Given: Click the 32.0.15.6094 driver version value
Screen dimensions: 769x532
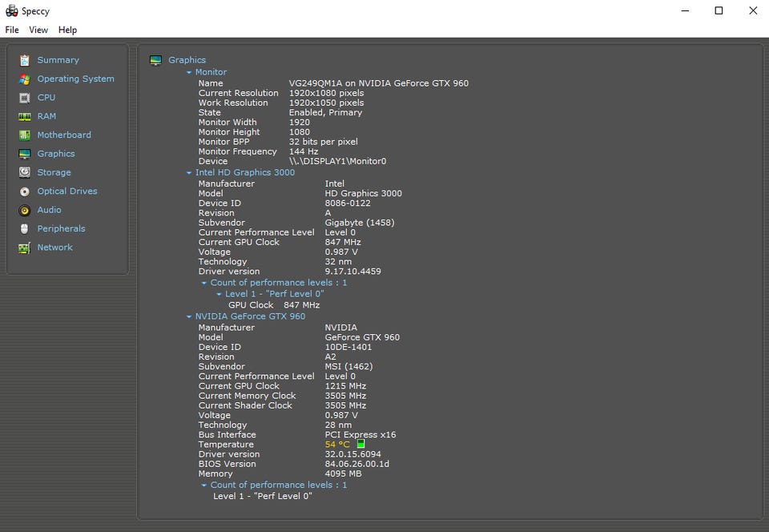Looking at the screenshot, I should (352, 454).
